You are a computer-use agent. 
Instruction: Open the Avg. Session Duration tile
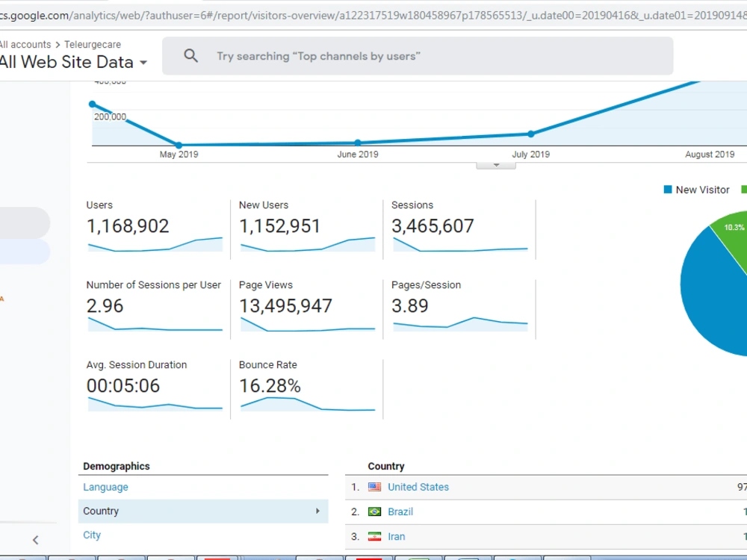(x=155, y=388)
